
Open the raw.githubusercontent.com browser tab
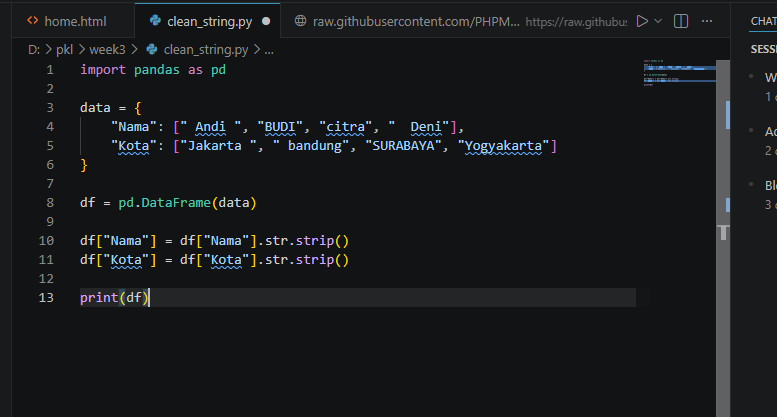point(455,21)
